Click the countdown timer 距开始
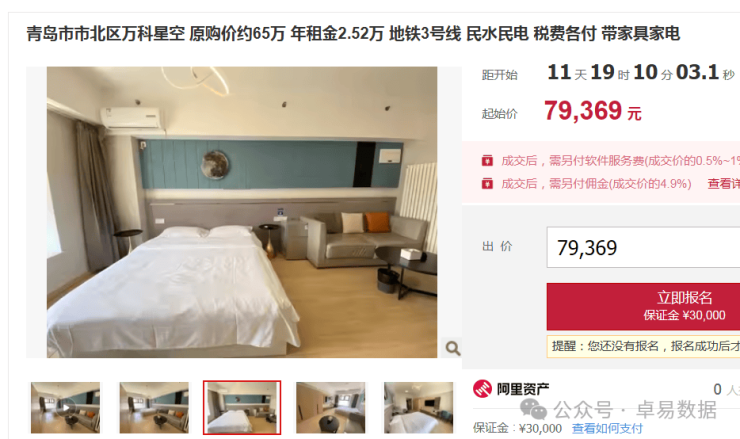 point(608,73)
